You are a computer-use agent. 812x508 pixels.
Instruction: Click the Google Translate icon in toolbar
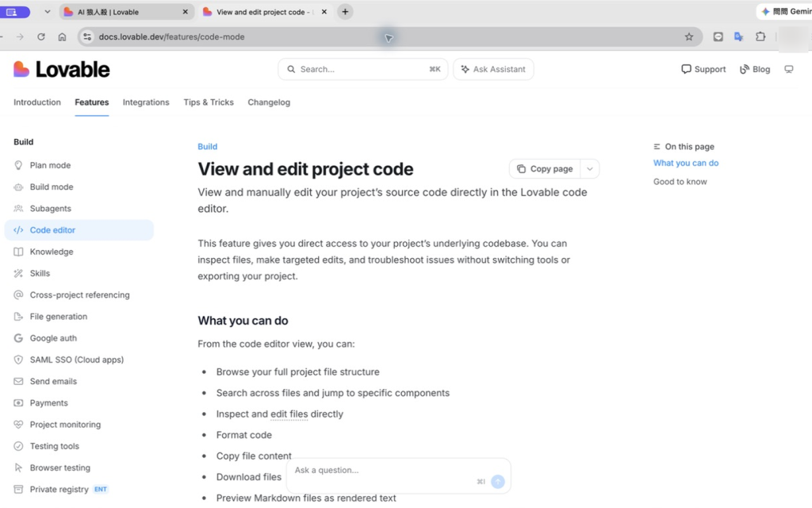coord(739,37)
